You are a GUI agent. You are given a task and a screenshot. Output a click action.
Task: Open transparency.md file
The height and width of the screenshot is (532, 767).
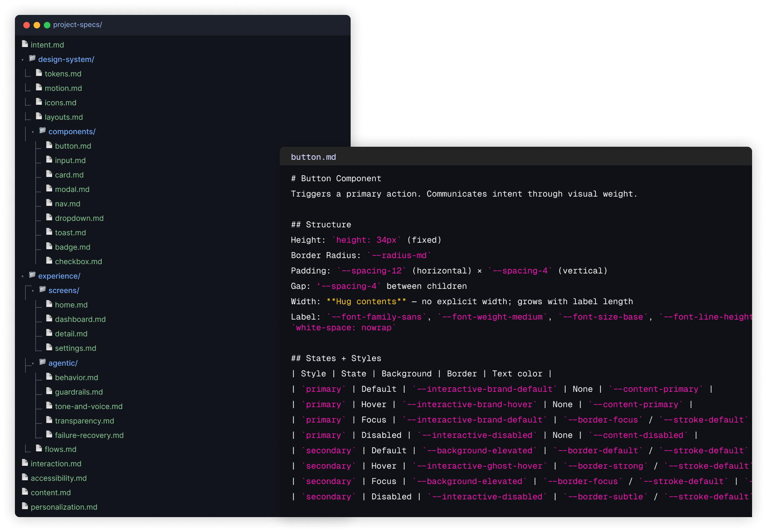(84, 421)
